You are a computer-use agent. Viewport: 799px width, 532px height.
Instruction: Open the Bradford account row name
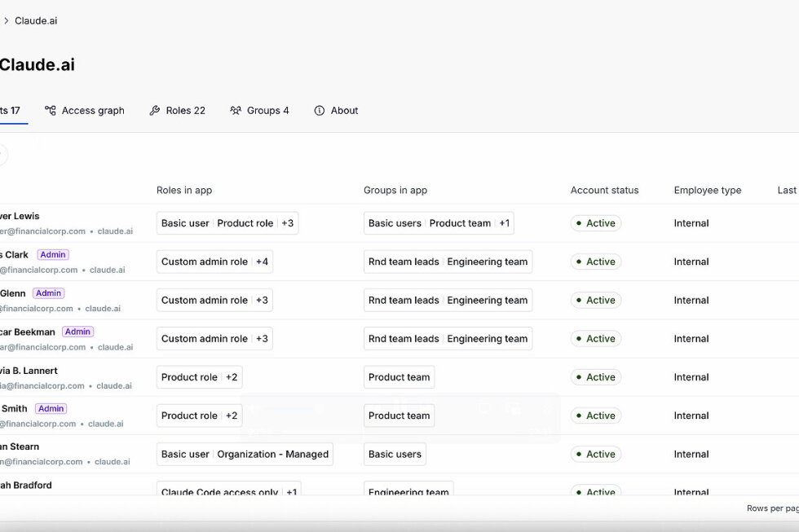pyautogui.click(x=26, y=486)
